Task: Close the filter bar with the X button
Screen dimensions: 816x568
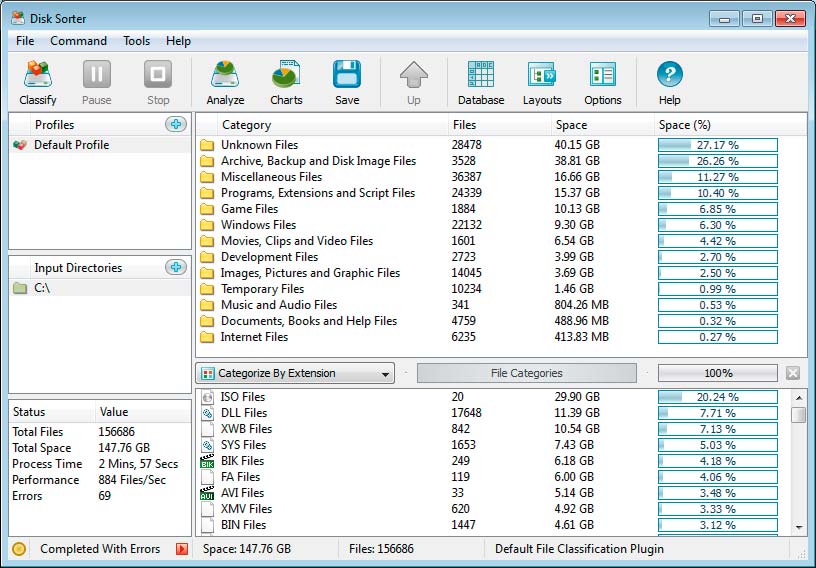Action: click(793, 373)
